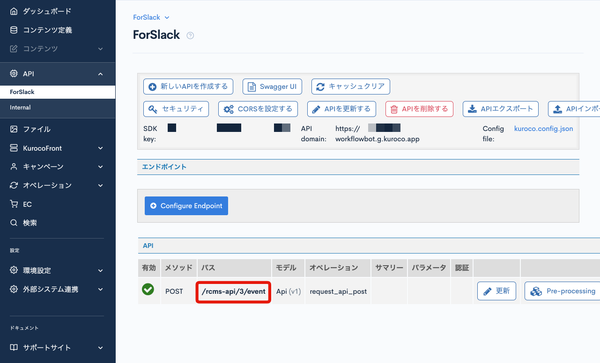Click the キャッシュクリア button
The image size is (600, 363).
point(351,86)
